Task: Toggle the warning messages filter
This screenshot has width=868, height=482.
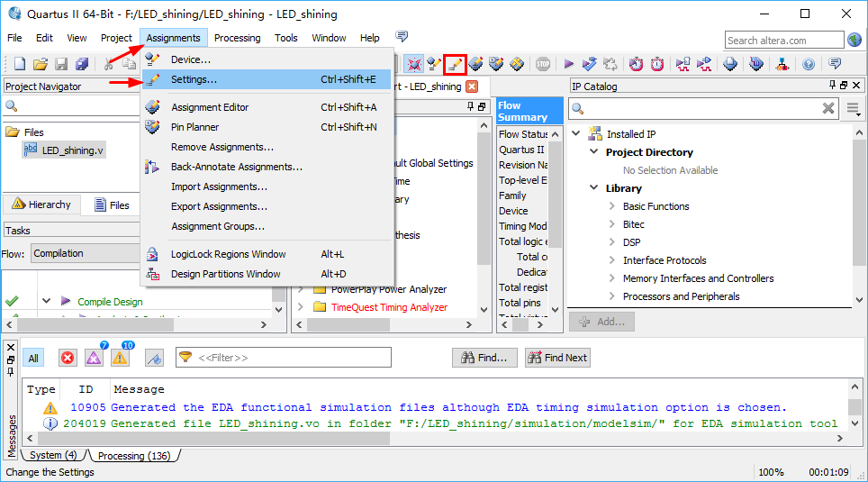Action: [120, 358]
